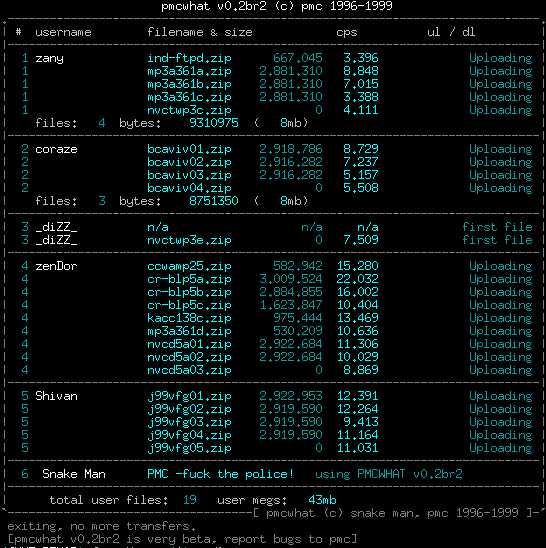Click the 'username' column header

pos(63,32)
